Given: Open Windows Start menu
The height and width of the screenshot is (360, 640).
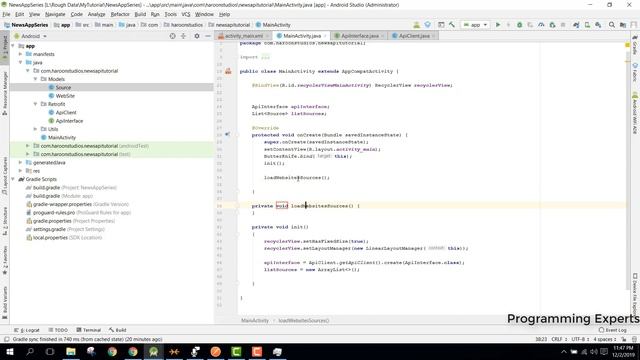Looking at the screenshot, I should 10,352.
